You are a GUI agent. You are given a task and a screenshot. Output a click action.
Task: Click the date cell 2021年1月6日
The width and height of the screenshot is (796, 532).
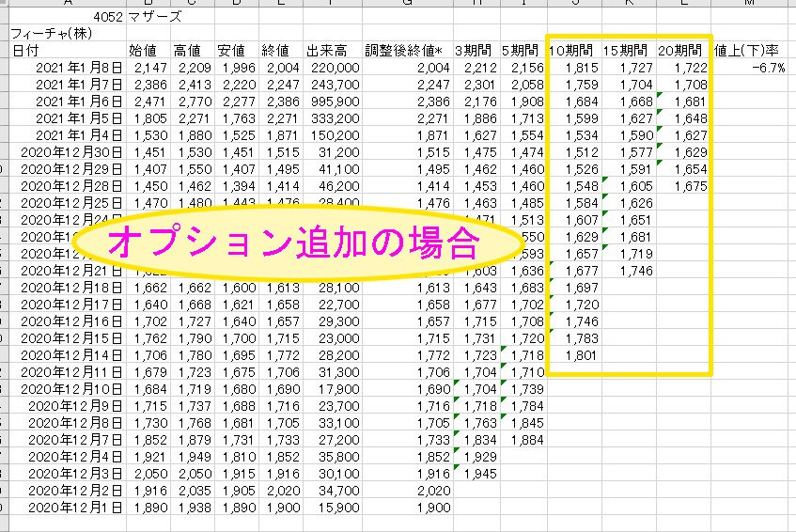(68, 102)
